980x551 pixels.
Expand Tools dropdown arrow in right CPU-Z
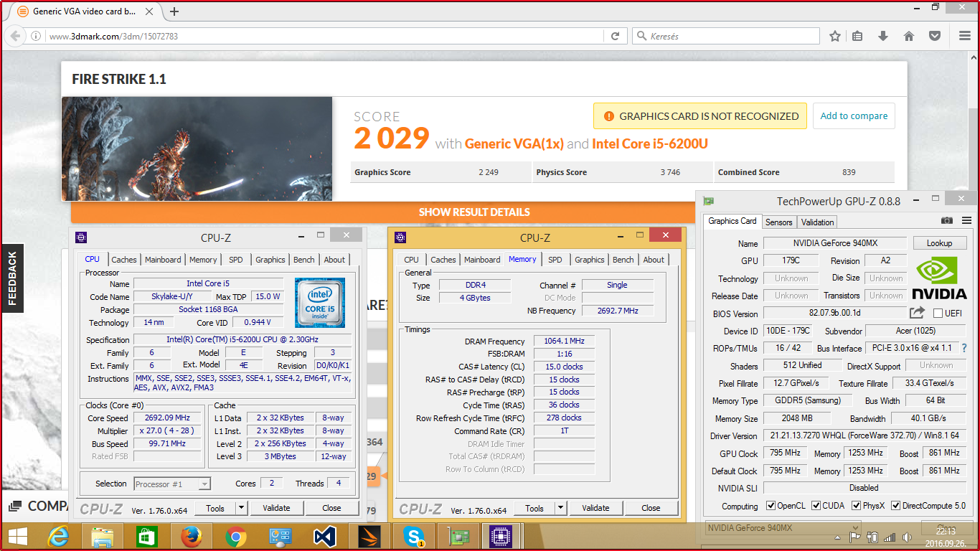pyautogui.click(x=561, y=508)
